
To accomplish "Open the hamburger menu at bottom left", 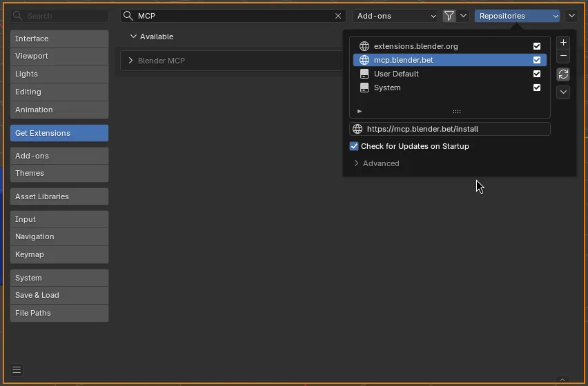I will tap(17, 370).
